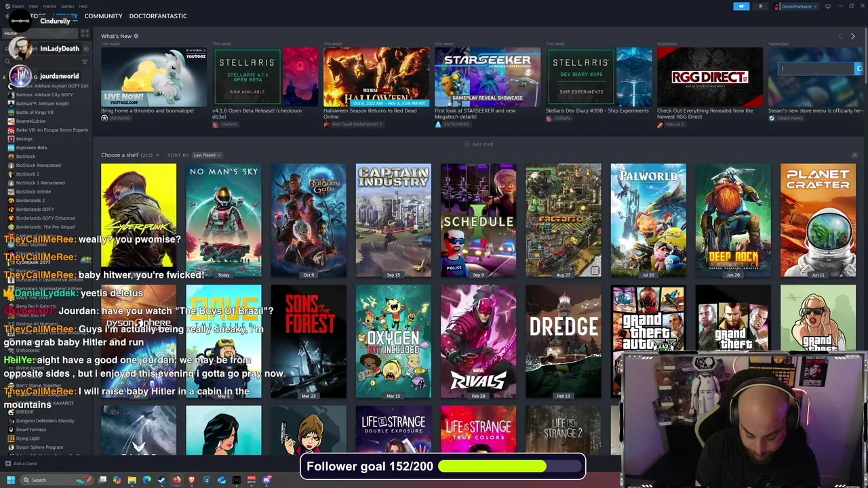Image resolution: width=868 pixels, height=488 pixels.
Task: Click the blue announcements megaphone icon
Action: 741,6
